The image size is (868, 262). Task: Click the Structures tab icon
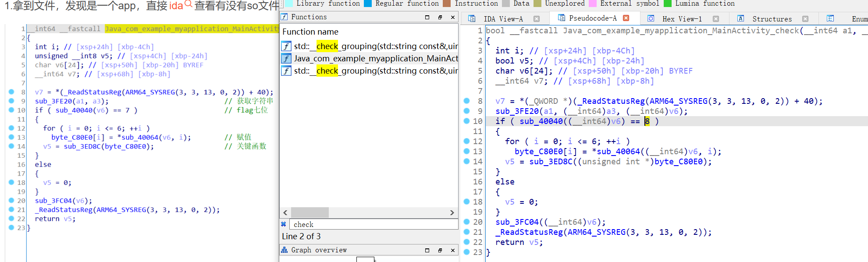coord(740,18)
